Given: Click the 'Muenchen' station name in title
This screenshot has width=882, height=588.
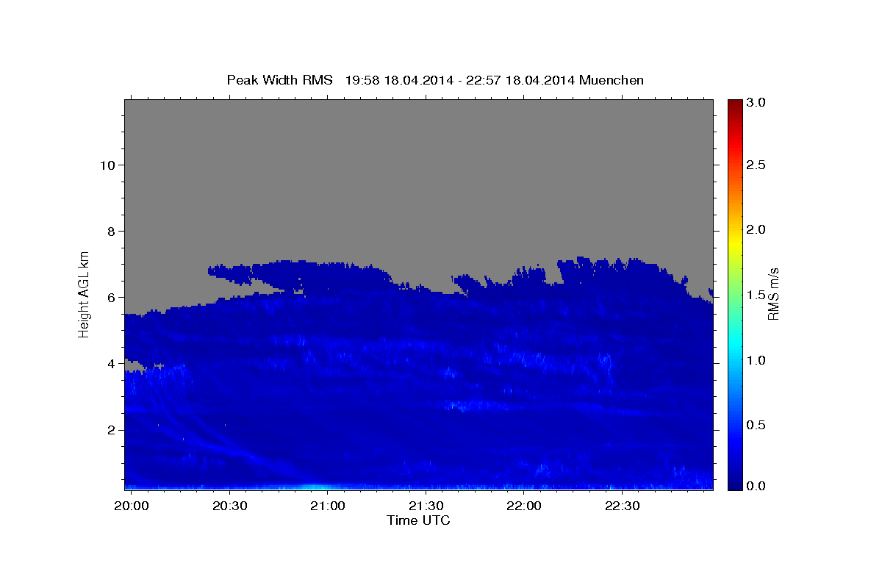Looking at the screenshot, I should pyautogui.click(x=612, y=80).
